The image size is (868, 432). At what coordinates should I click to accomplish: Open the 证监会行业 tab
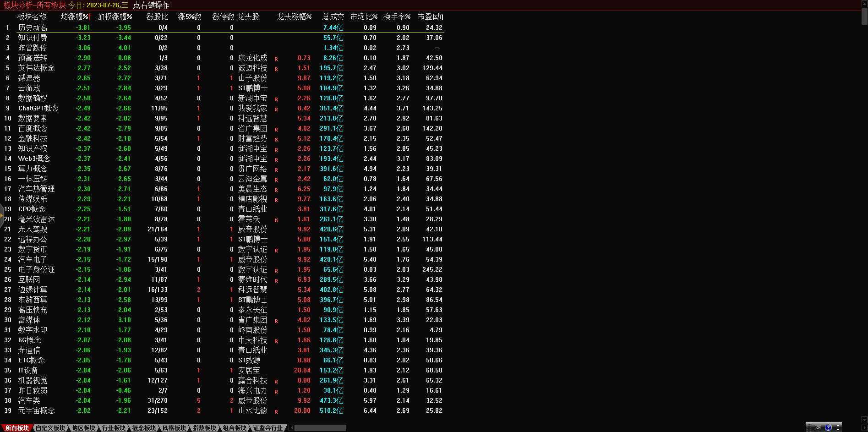point(268,428)
